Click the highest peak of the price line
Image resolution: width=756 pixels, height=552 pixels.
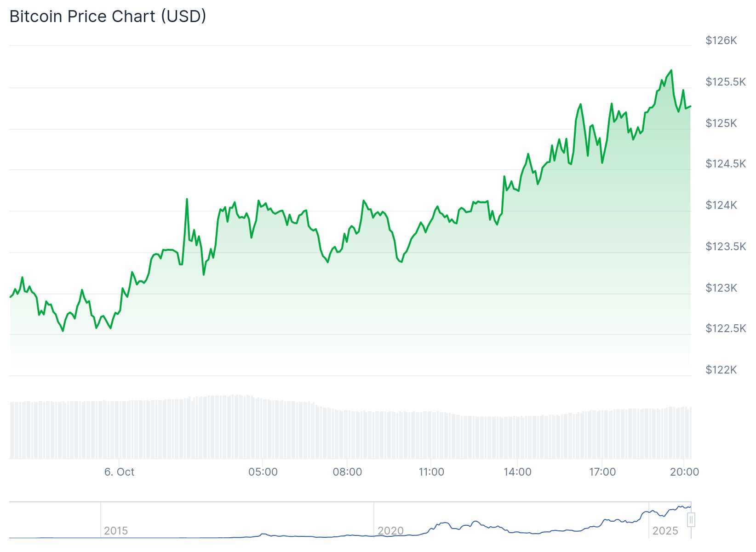pos(671,70)
